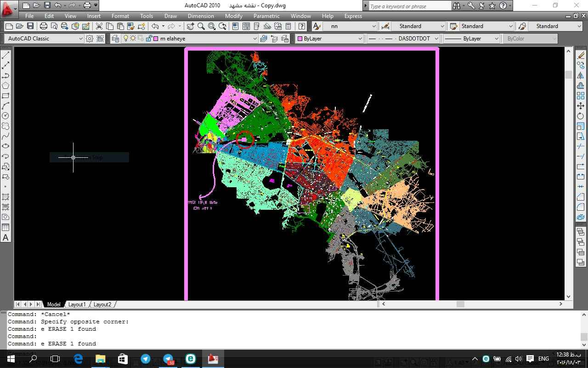Switch to the Layout1 tab
Screen dimensions: 588x368
pyautogui.click(x=77, y=305)
